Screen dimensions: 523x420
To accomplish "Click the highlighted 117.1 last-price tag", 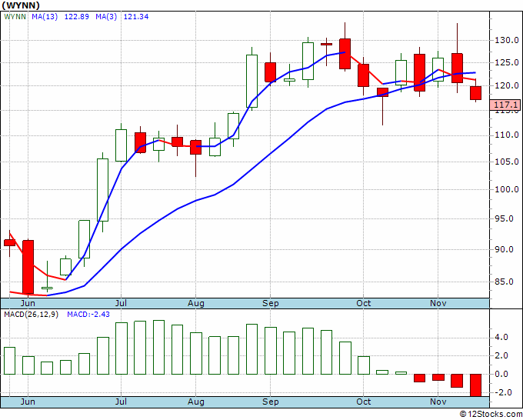I will click(505, 105).
